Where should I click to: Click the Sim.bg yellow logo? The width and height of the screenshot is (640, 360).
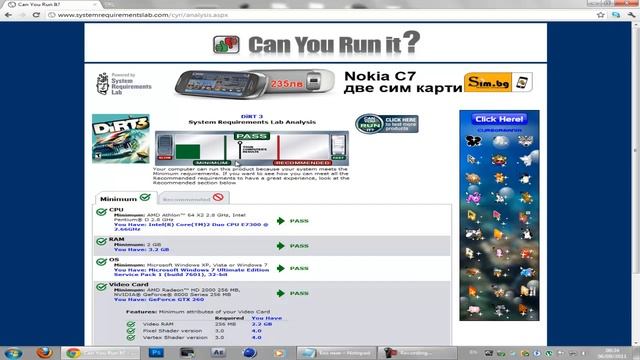487,82
